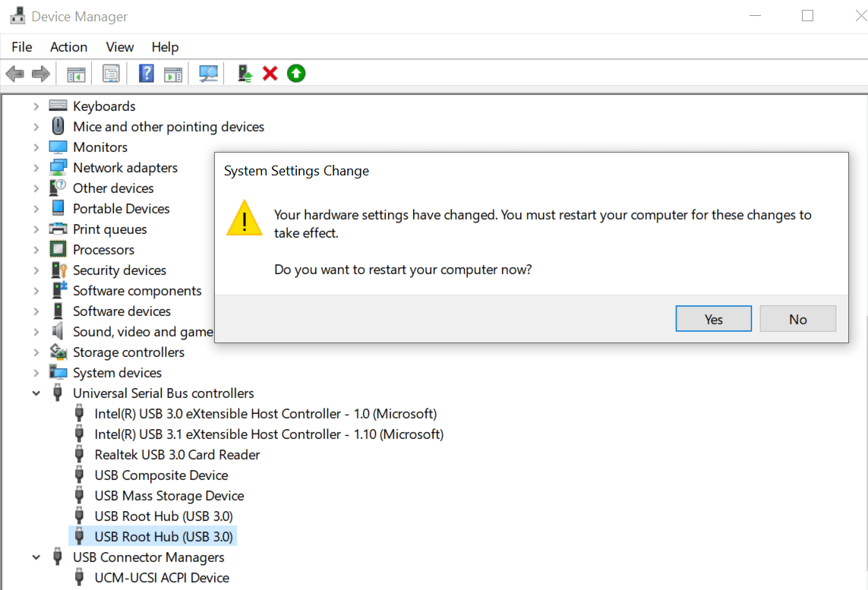Image resolution: width=868 pixels, height=590 pixels.
Task: Click the Back navigation arrow icon
Action: [14, 73]
